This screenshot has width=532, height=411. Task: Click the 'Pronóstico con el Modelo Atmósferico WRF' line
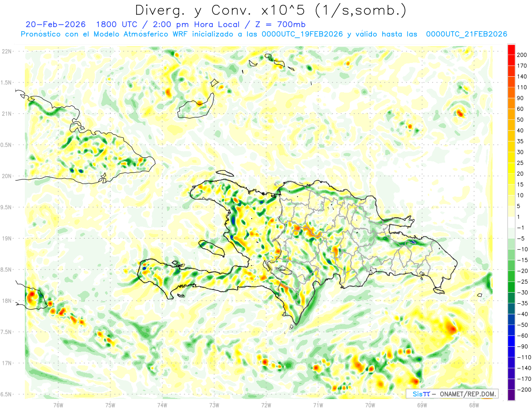click(105, 34)
